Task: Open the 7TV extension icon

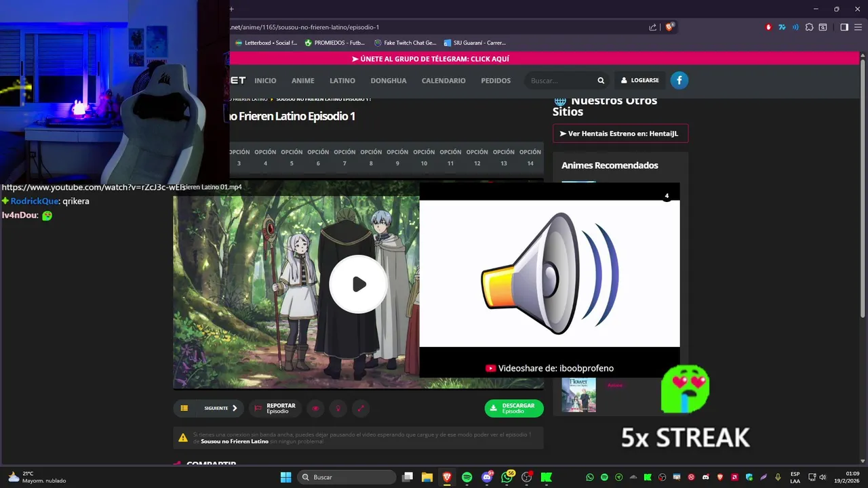Action: point(782,27)
